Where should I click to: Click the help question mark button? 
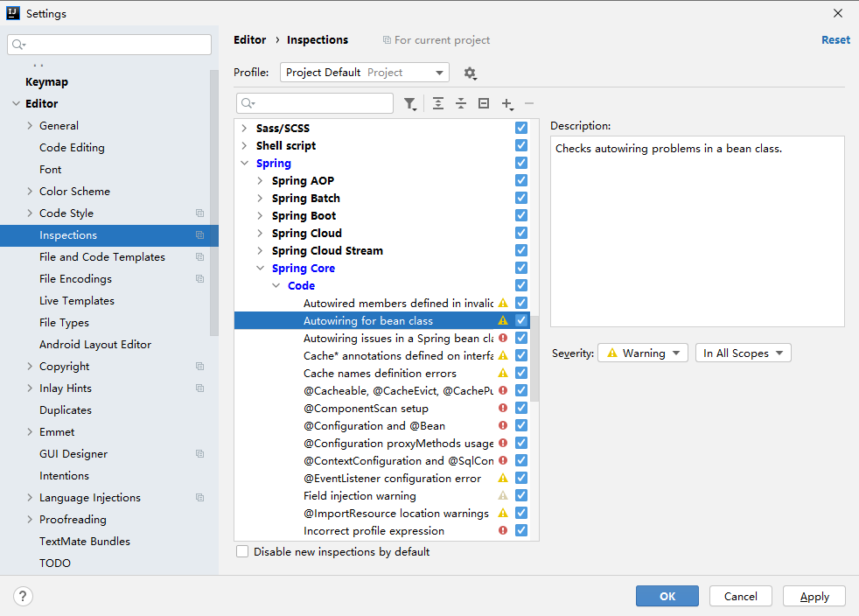24,596
